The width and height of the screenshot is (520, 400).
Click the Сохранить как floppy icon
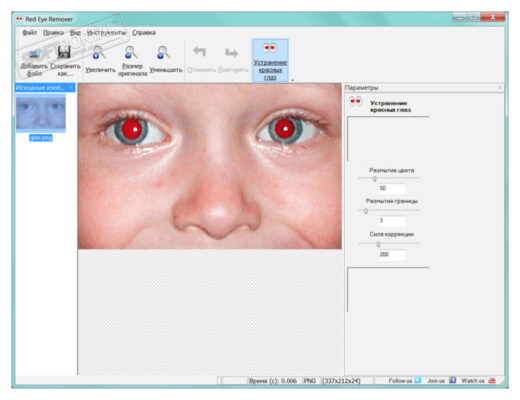[64, 53]
